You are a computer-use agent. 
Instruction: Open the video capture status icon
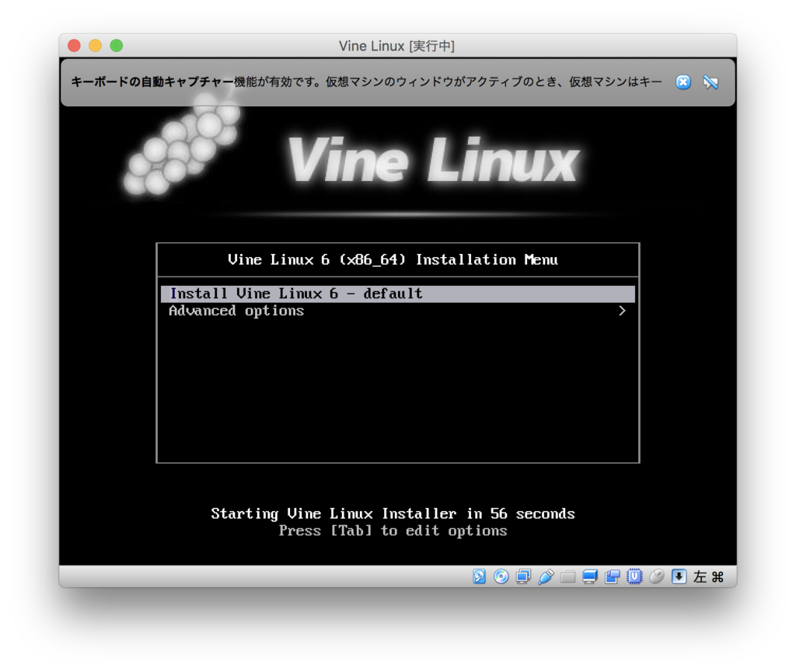tap(613, 576)
